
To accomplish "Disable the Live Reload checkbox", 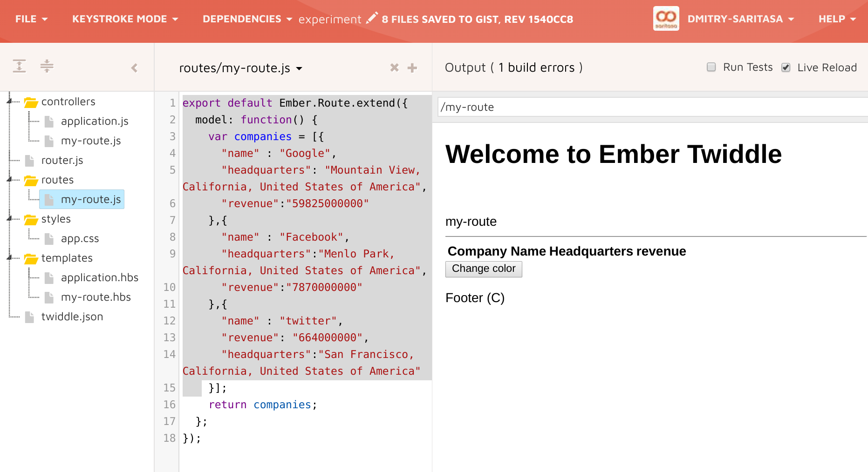I will point(786,67).
